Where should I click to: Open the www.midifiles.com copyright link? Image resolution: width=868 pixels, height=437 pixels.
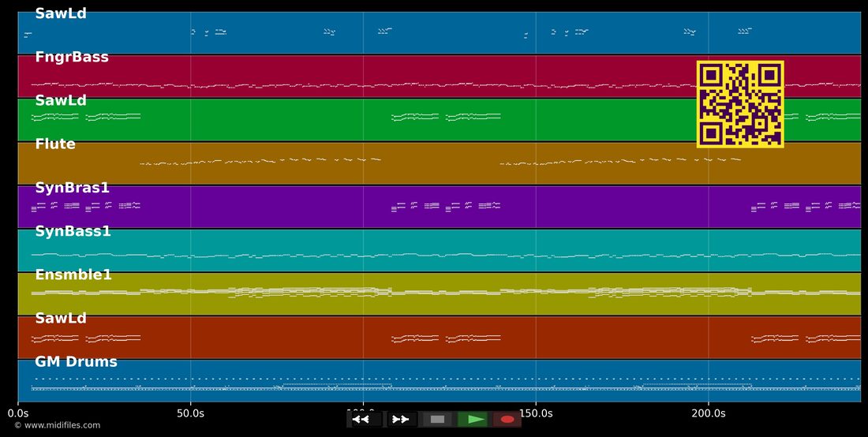(x=57, y=425)
